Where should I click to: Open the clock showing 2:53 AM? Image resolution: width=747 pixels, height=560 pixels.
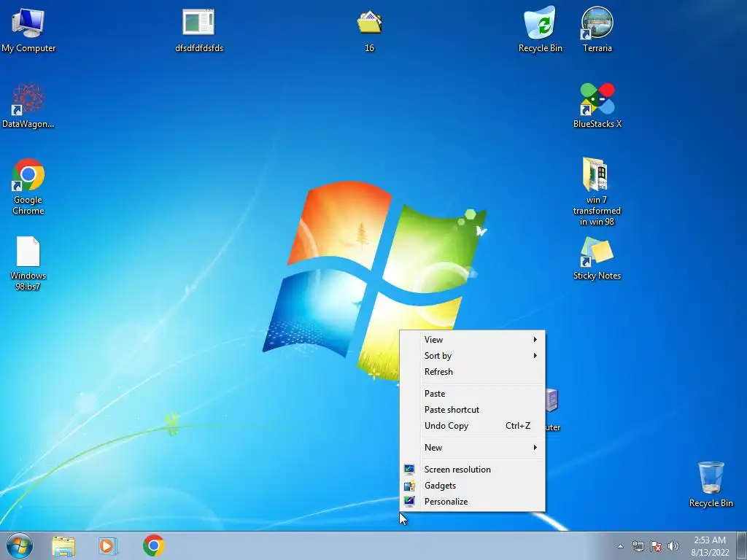710,540
